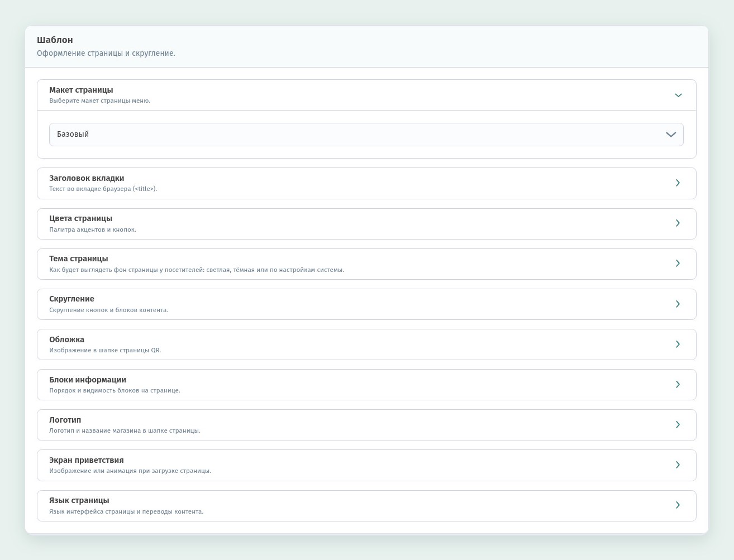Image resolution: width=734 pixels, height=560 pixels.
Task: Expand Обложка chevron arrow
Action: [678, 344]
